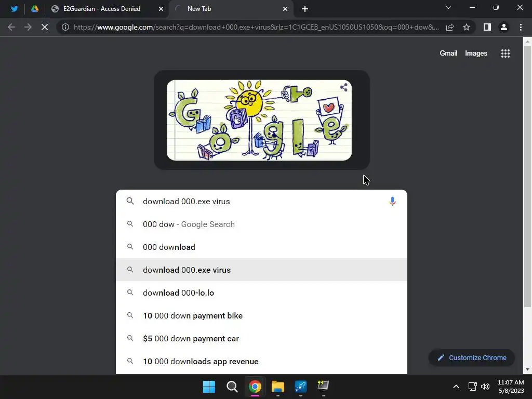Open the tab search chevron
Image resolution: width=532 pixels, height=399 pixels.
click(x=448, y=7)
